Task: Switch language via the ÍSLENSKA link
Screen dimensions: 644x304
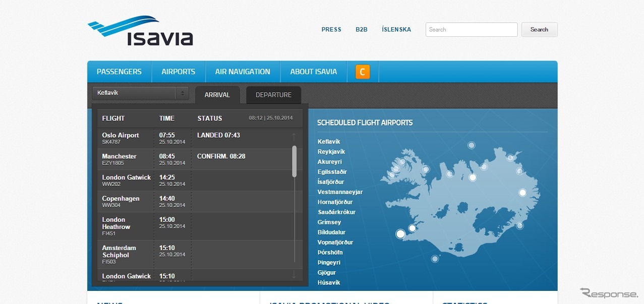Action: (x=396, y=30)
